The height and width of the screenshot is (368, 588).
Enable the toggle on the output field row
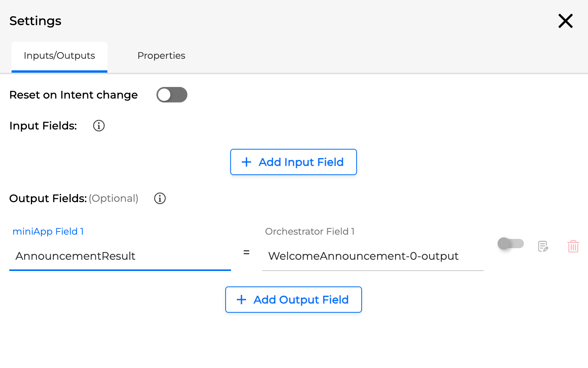tap(510, 244)
